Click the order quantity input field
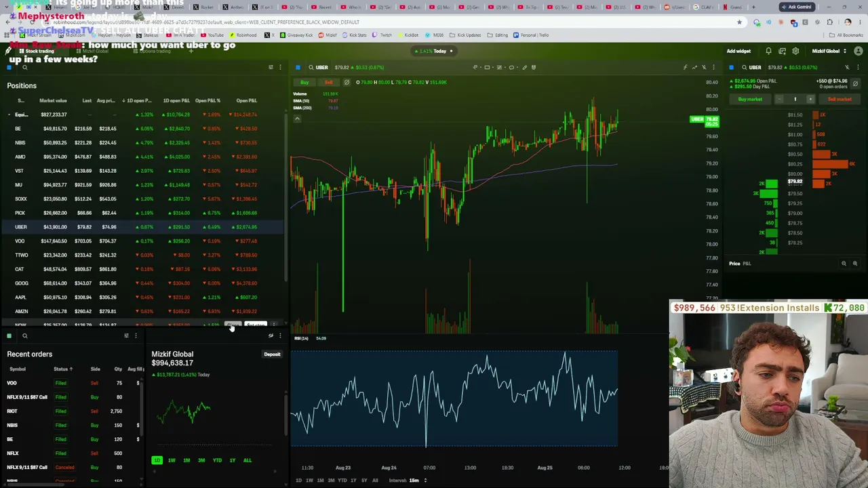 (795, 99)
